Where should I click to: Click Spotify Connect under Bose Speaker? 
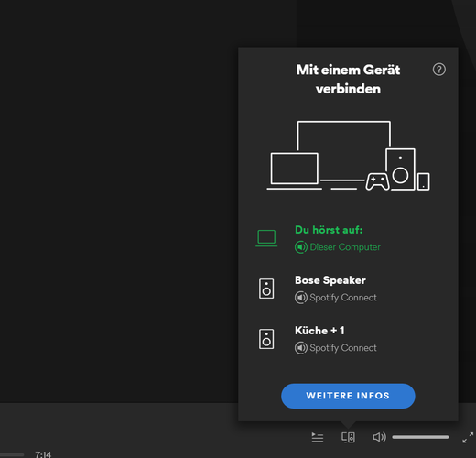pos(343,298)
